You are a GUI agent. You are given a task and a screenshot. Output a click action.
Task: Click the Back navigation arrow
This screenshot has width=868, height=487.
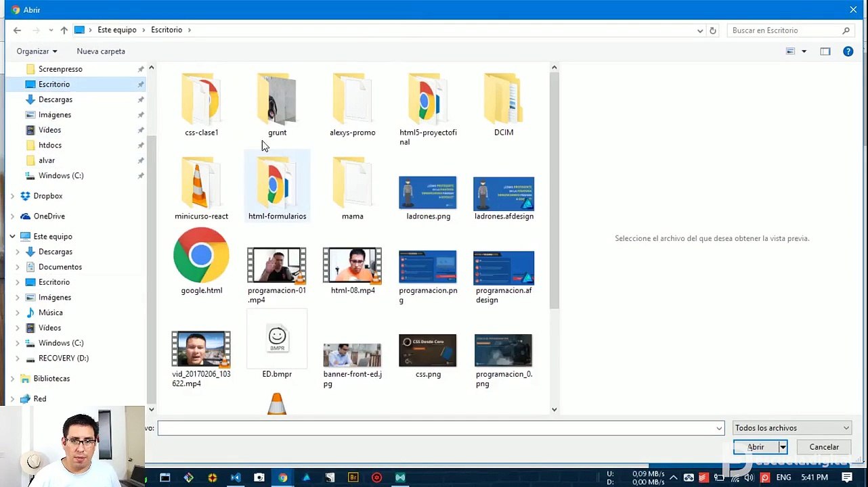pos(17,30)
